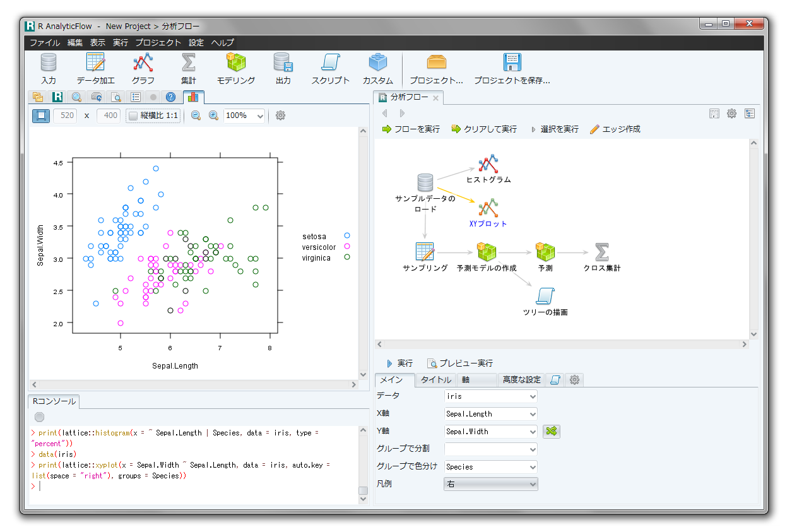Screen dimensions: 792x532
Task: Click the Rコンソール tab
Action: click(54, 401)
